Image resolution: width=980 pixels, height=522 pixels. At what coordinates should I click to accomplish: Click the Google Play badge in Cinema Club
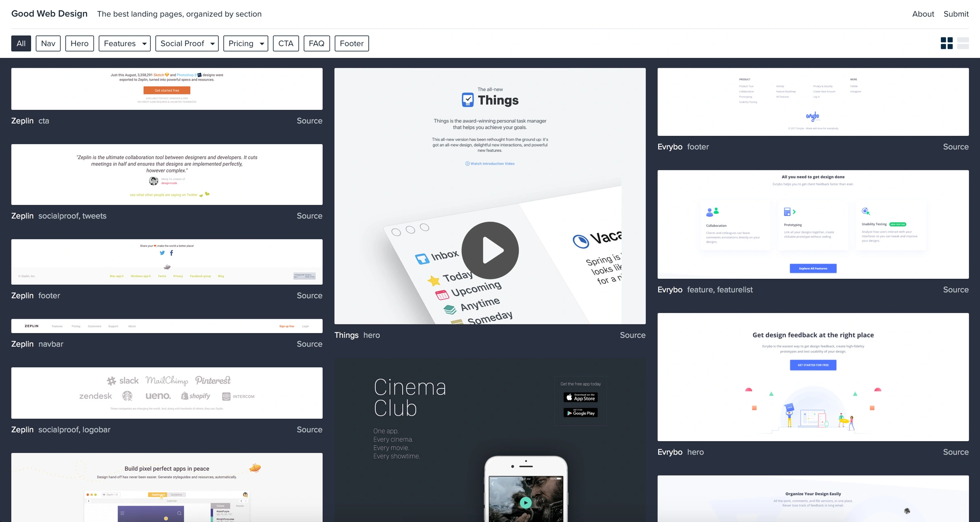tap(581, 413)
